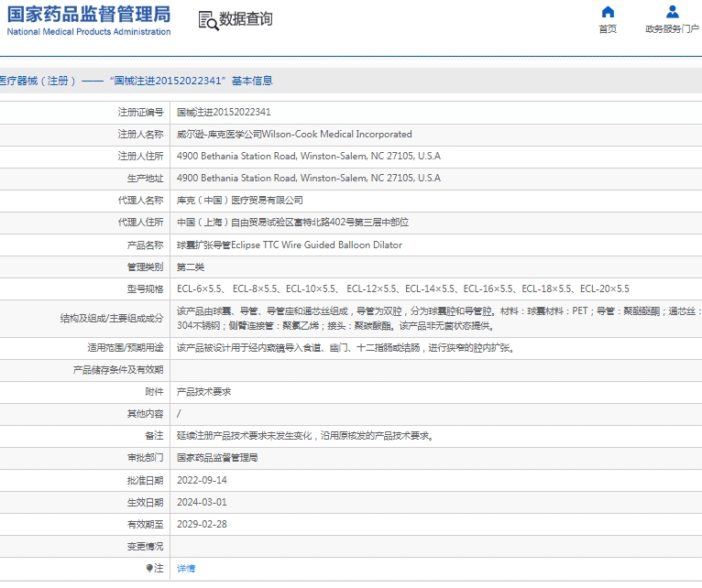The height and width of the screenshot is (588, 702).
Task: Click the bulb icon beside 注
Action: pos(149,569)
